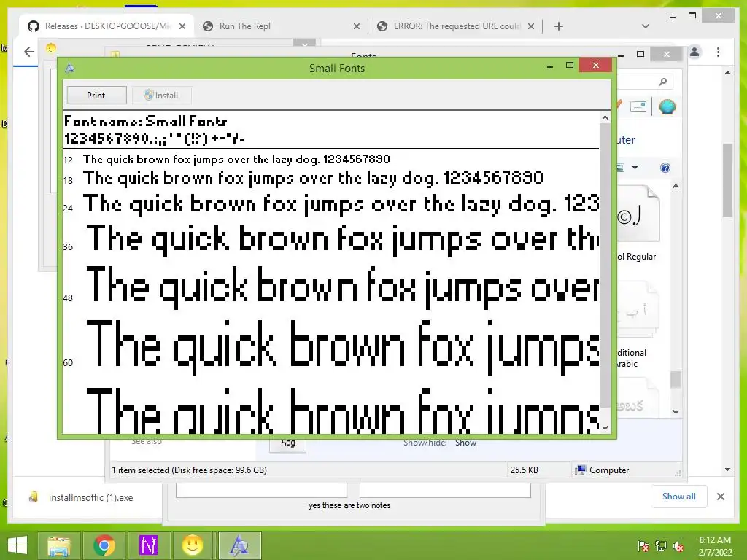Click the Fonts list scroll down arrow
This screenshot has width=747, height=560.
(676, 411)
